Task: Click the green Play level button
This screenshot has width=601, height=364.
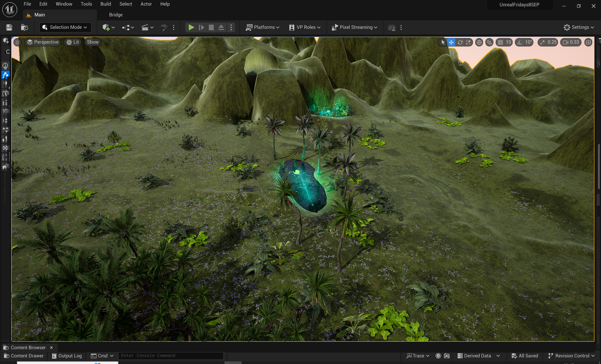Action: tap(191, 27)
